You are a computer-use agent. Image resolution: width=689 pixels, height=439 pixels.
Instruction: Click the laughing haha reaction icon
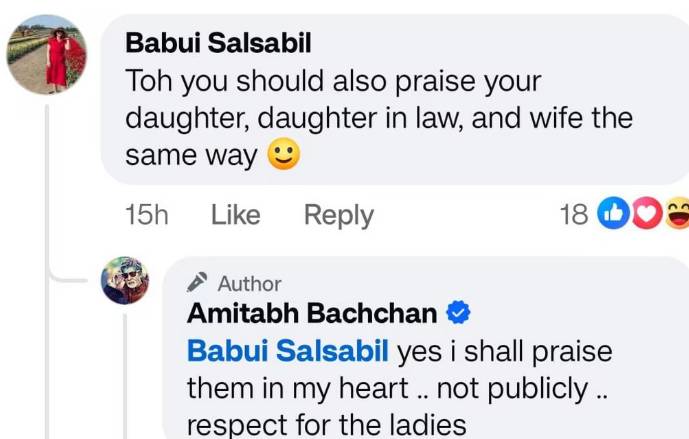(x=677, y=214)
